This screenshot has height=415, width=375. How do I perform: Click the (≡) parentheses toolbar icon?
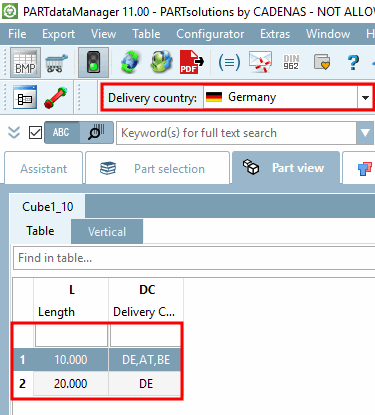pos(229,62)
